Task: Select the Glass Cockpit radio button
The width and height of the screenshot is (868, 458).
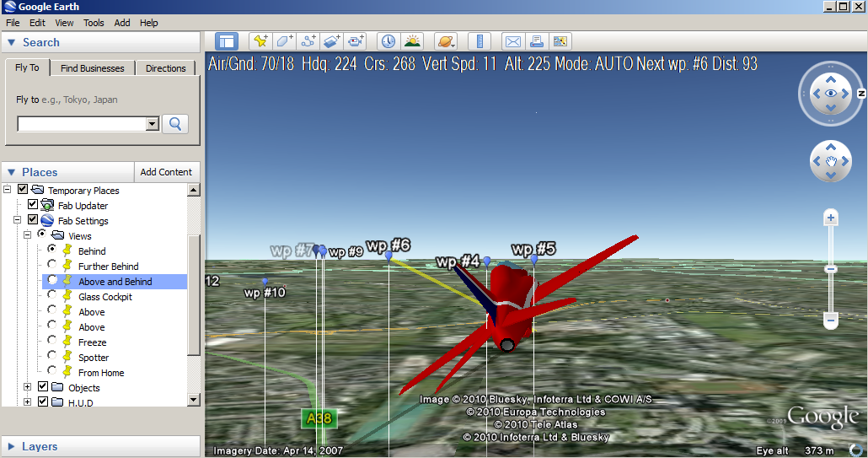Action: [x=52, y=294]
